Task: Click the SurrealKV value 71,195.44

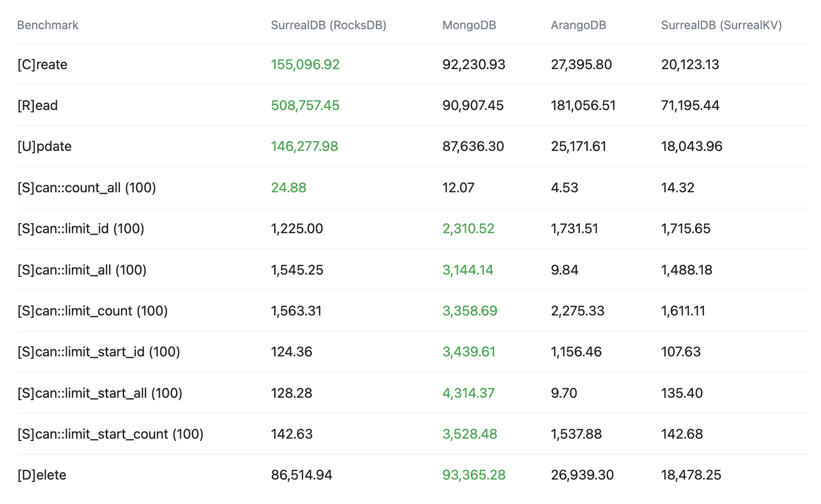Action: coord(690,105)
